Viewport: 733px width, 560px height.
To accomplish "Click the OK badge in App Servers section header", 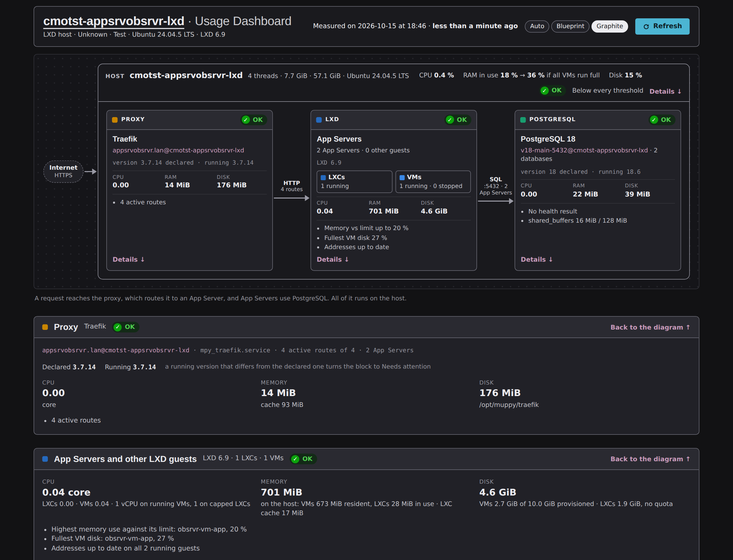I will click(303, 459).
